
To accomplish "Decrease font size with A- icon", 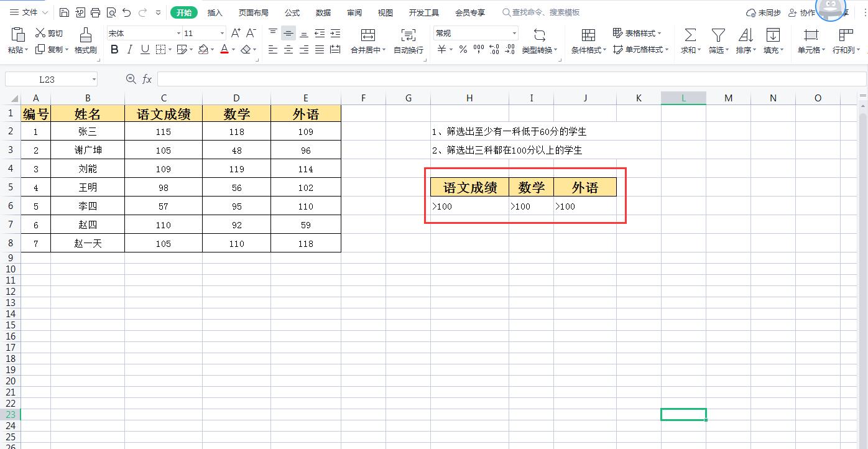I will tap(251, 33).
